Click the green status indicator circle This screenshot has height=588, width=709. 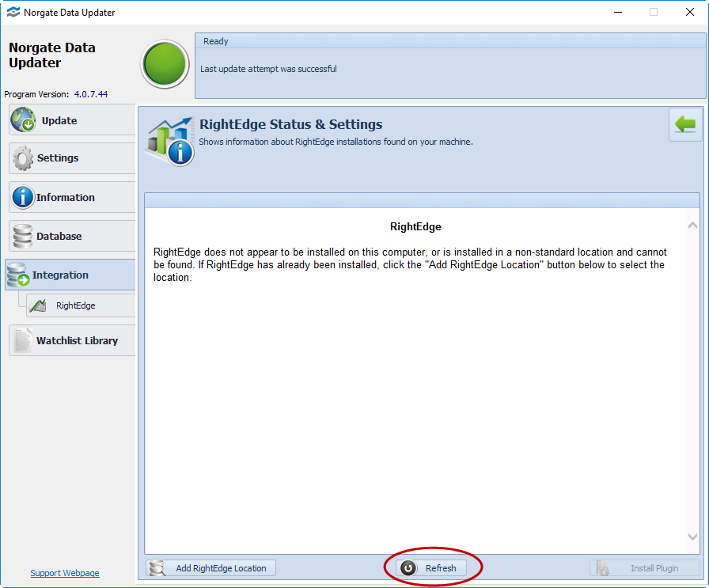point(165,65)
